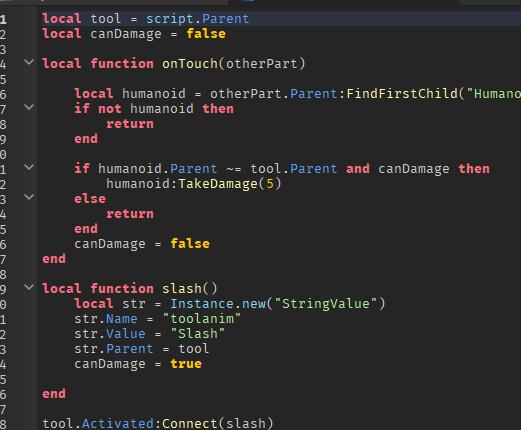The image size is (521, 430).
Task: Click the 'return' under else
Action: coord(130,214)
